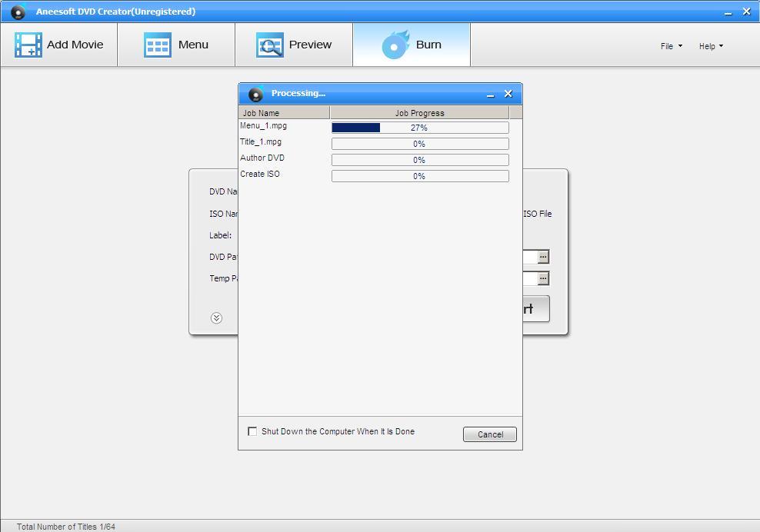Close the Processing dialog
The height and width of the screenshot is (532, 760).
tap(508, 94)
